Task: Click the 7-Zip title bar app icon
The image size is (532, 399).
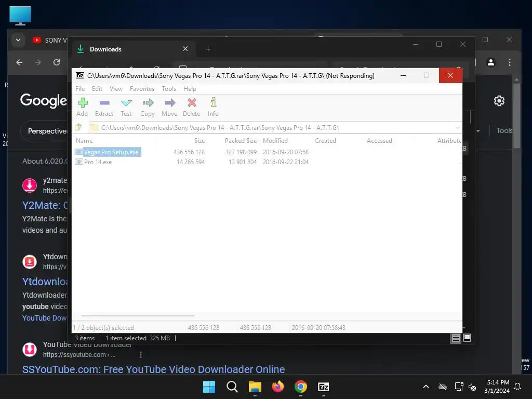Action: click(x=79, y=75)
